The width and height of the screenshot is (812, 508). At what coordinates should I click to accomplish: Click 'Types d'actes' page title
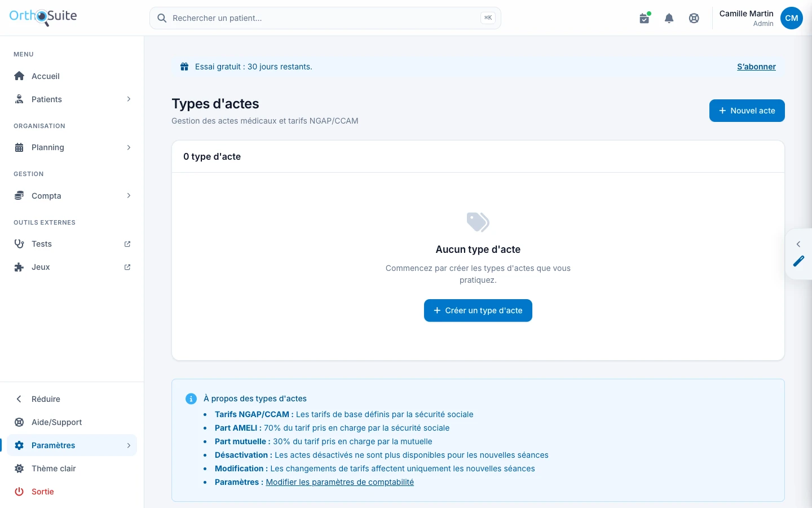tap(215, 104)
